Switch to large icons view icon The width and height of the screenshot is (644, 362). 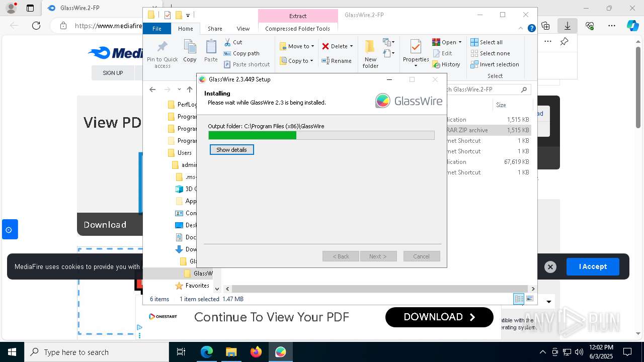[x=530, y=299]
